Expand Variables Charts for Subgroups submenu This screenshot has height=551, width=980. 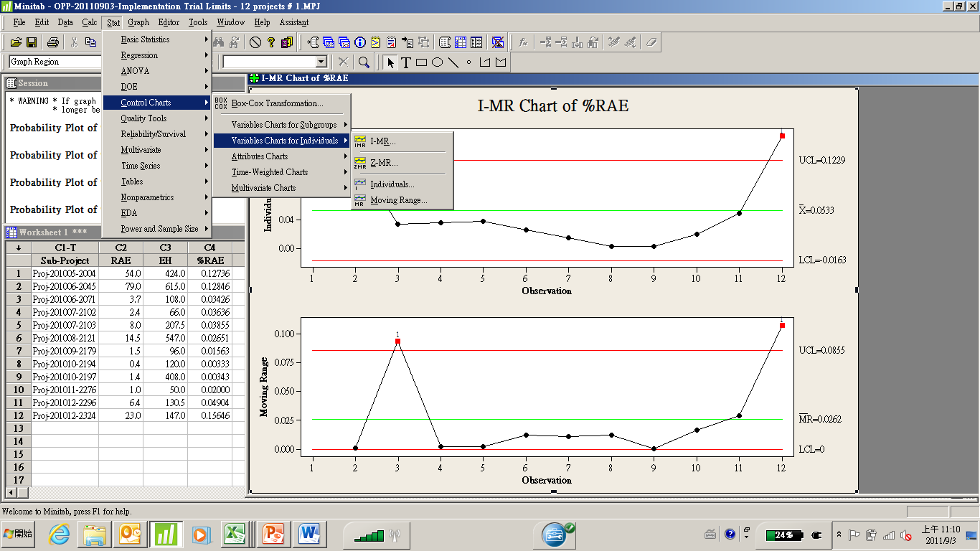coord(282,125)
